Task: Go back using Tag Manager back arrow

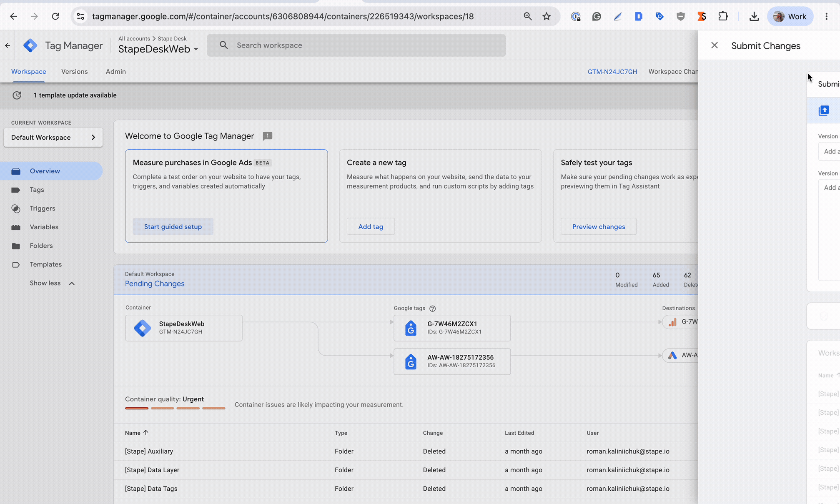Action: pos(8,45)
